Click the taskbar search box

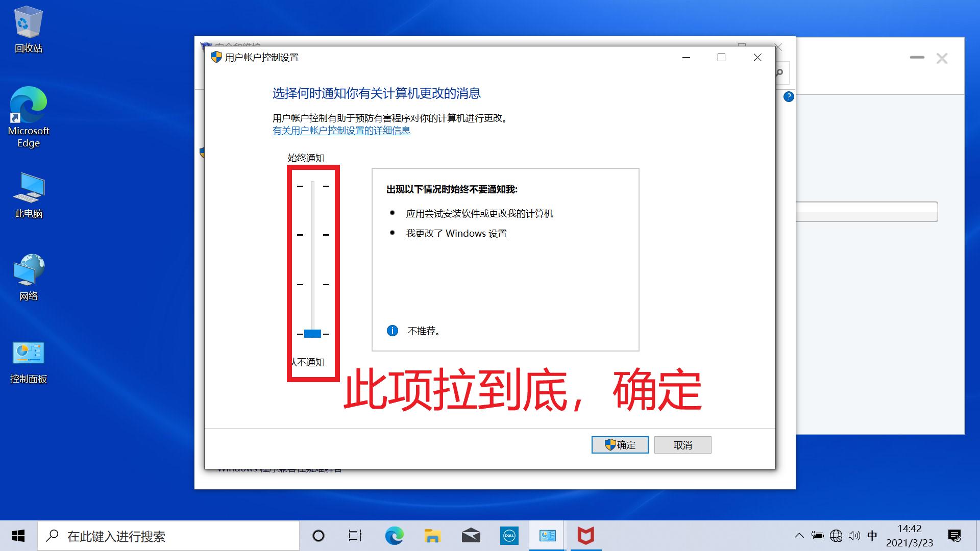click(x=168, y=536)
